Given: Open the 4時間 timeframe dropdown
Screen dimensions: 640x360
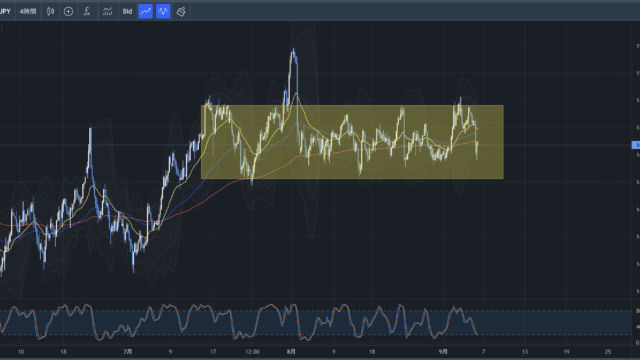Looking at the screenshot, I should [x=28, y=11].
